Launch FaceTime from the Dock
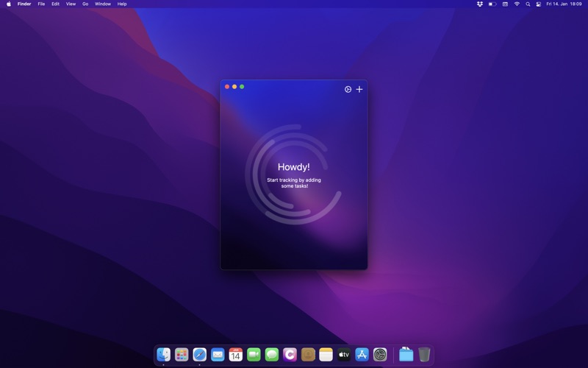The height and width of the screenshot is (368, 588). 254,355
